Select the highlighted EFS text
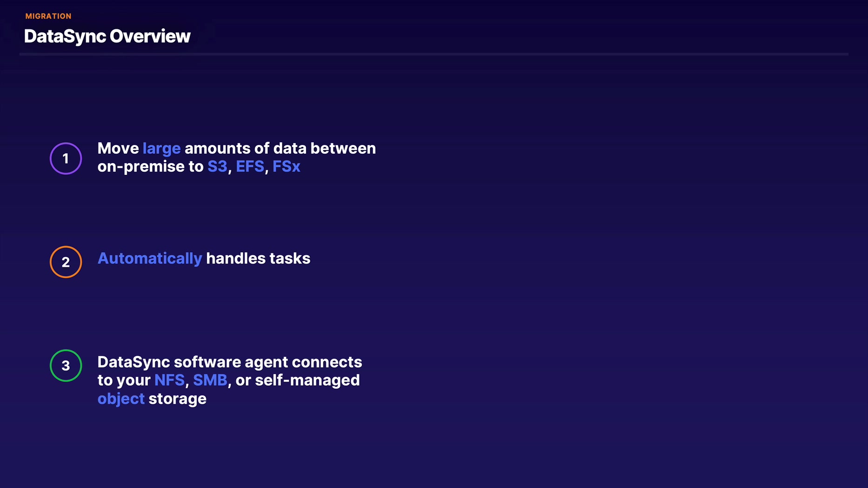Image resolution: width=868 pixels, height=488 pixels. pos(250,166)
